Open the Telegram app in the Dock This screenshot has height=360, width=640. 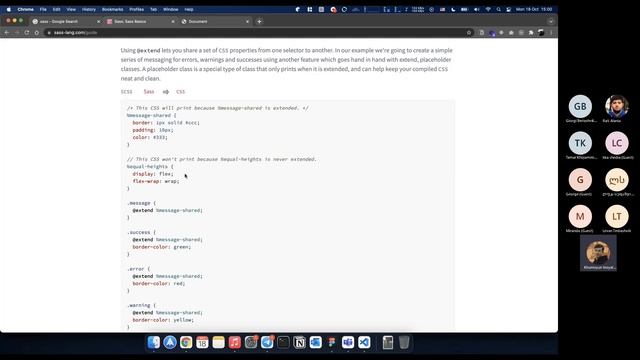coord(267,342)
